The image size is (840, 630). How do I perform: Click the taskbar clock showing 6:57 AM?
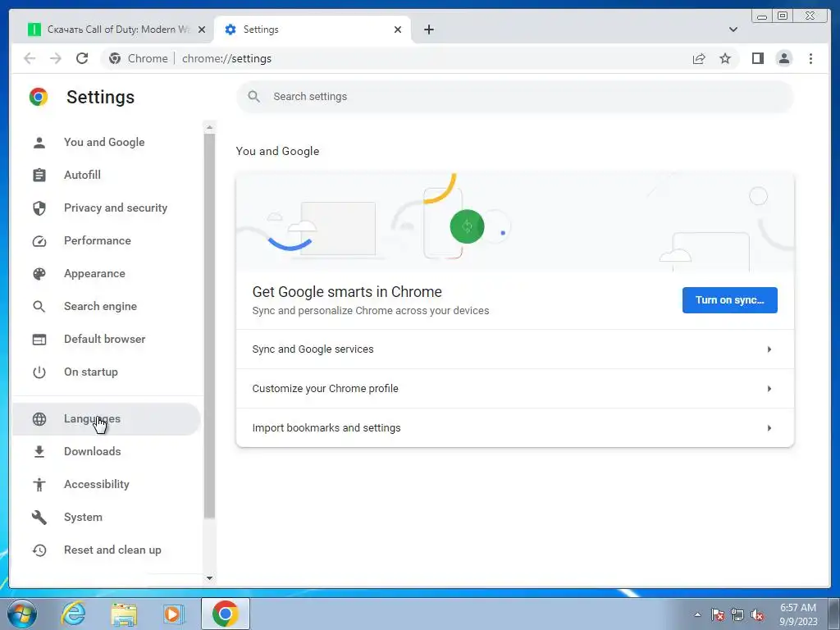[797, 614]
